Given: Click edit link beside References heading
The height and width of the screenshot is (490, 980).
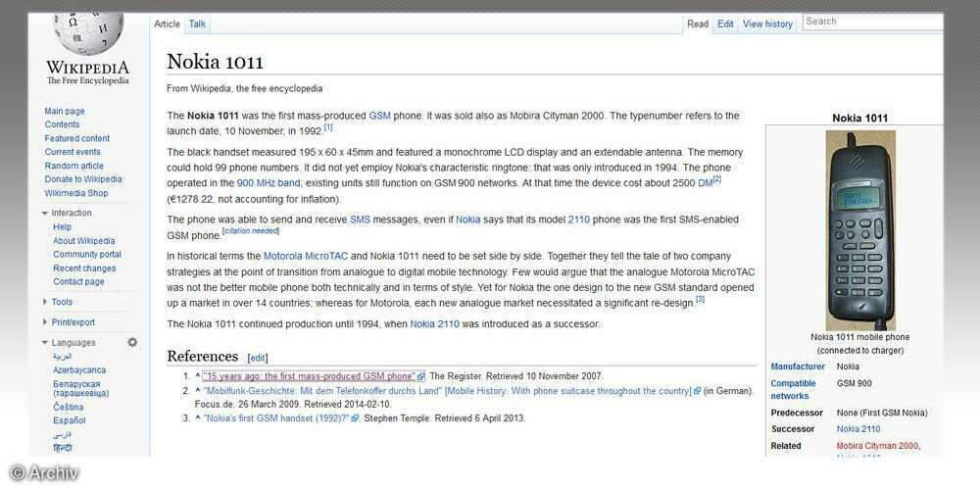Looking at the screenshot, I should pyautogui.click(x=258, y=358).
